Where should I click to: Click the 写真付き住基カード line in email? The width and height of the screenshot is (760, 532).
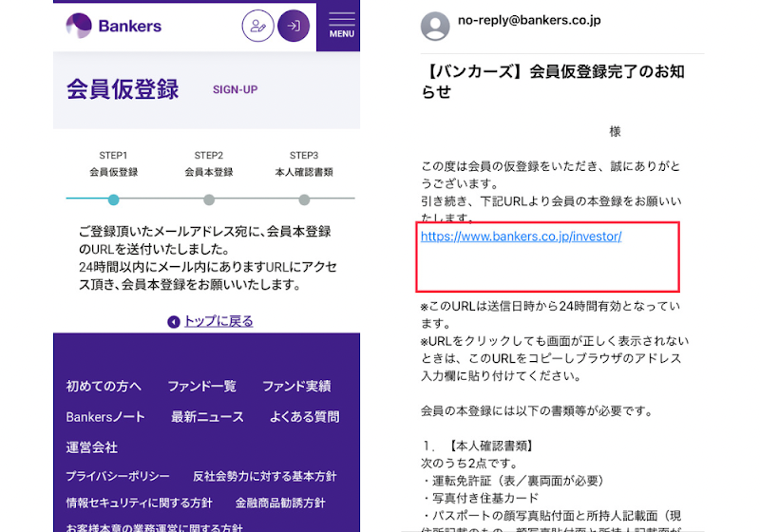coord(480,498)
